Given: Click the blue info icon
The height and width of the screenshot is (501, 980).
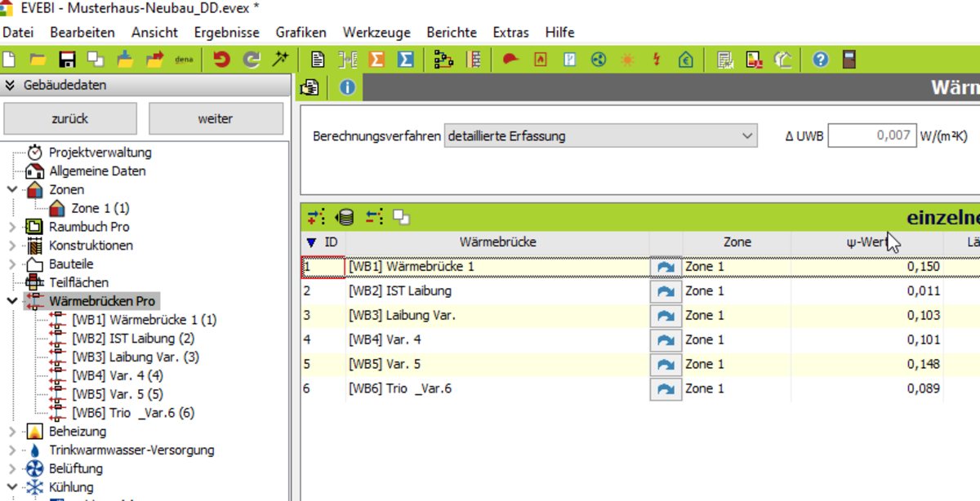Looking at the screenshot, I should click(347, 87).
